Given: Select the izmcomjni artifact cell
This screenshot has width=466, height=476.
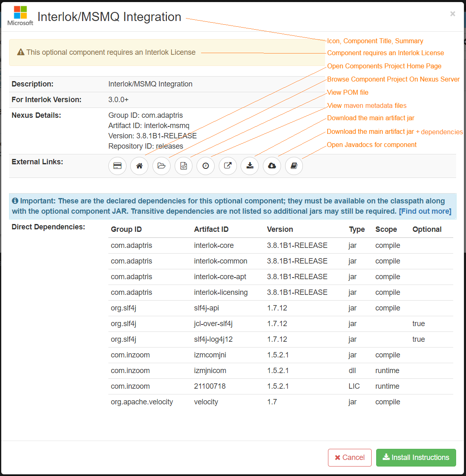Looking at the screenshot, I should (210, 355).
